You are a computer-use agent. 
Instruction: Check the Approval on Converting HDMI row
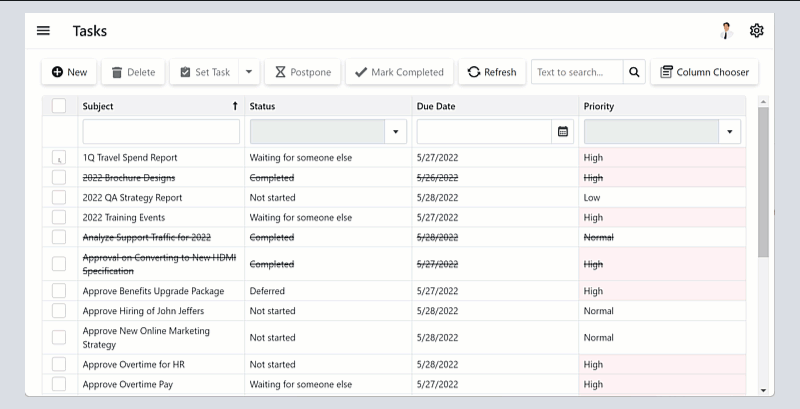59,264
